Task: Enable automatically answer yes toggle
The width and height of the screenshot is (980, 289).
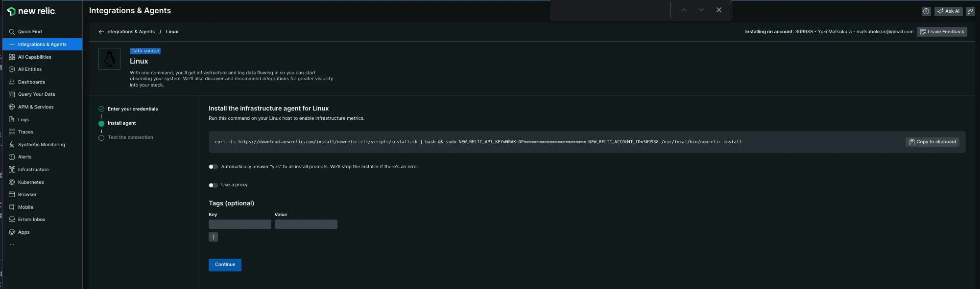Action: point(213,167)
